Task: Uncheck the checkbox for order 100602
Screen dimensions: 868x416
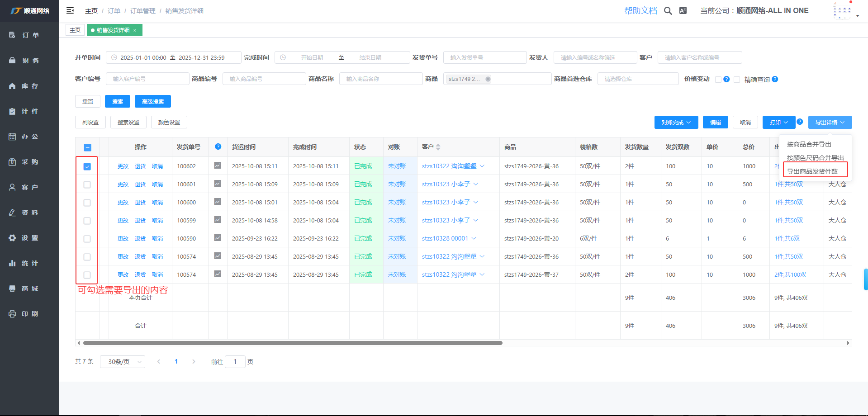Action: [x=87, y=166]
